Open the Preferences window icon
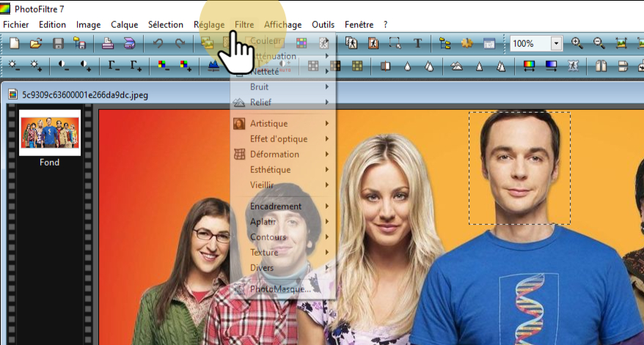644x345 pixels. (x=489, y=43)
